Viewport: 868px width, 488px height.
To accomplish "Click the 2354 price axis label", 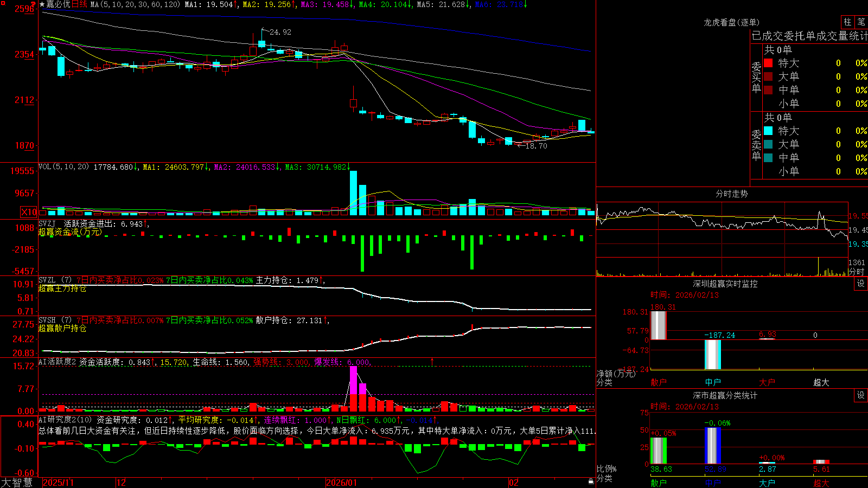I will pyautogui.click(x=24, y=54).
